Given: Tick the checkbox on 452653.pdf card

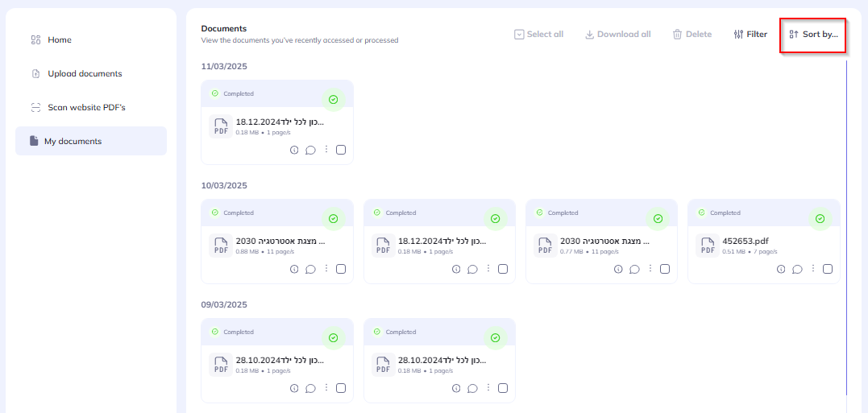Looking at the screenshot, I should pos(828,269).
